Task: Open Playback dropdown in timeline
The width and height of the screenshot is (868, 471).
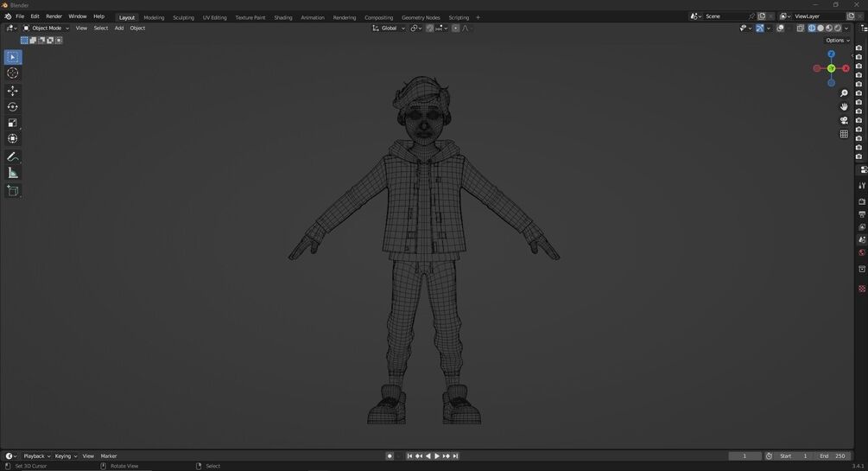Action: [37, 456]
